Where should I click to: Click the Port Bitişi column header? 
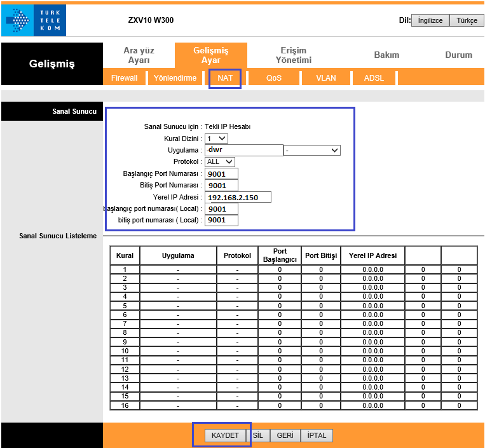pos(321,255)
